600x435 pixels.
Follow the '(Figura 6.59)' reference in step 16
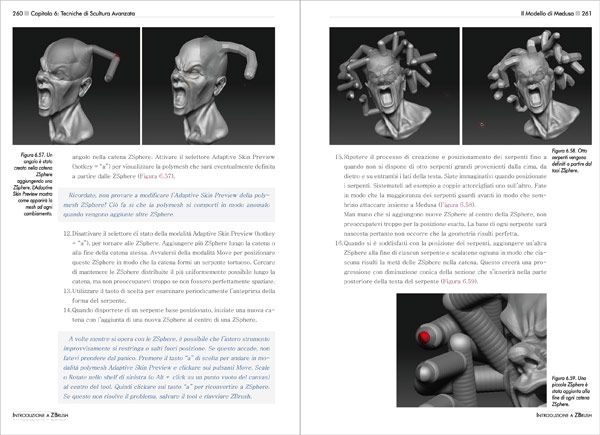point(459,281)
